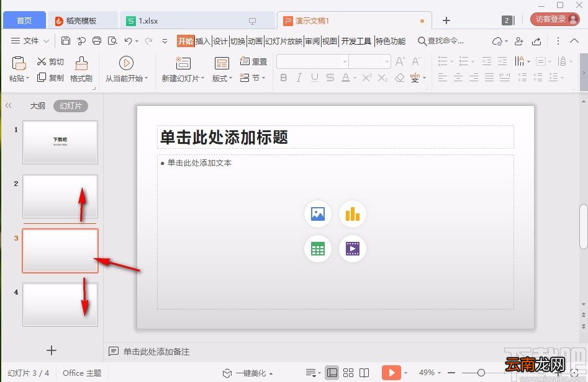This screenshot has height=382, width=588.
Task: Open the 幻灯片放映 ribbon tab
Action: [284, 41]
